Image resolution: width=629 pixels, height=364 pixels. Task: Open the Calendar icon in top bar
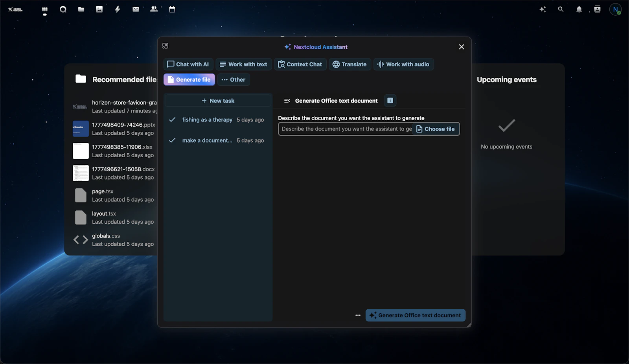[172, 9]
